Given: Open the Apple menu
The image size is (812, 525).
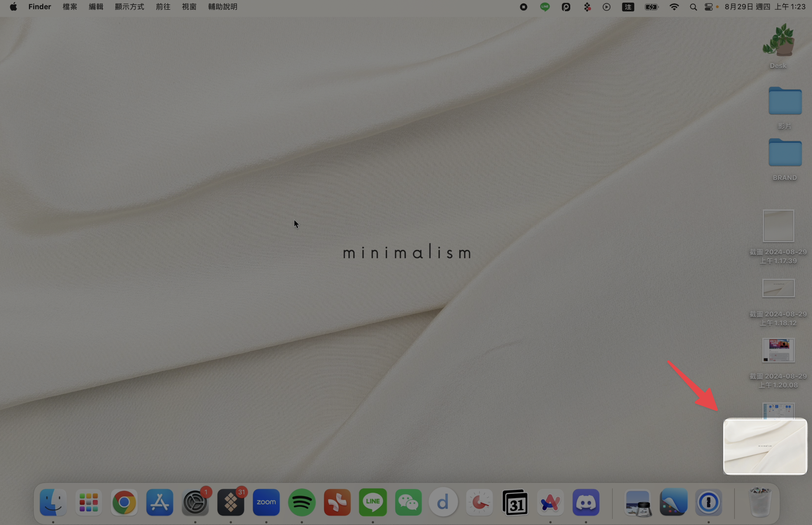Looking at the screenshot, I should click(13, 7).
